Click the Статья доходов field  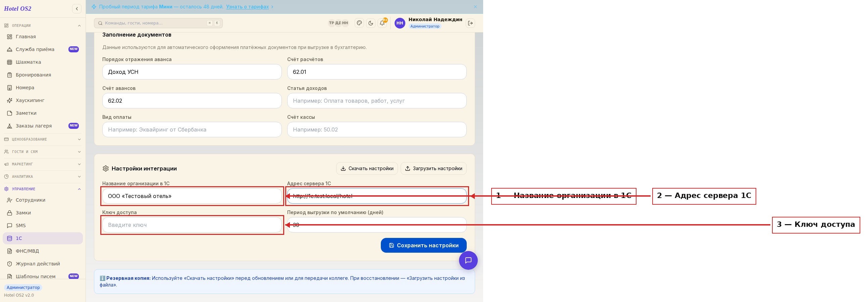pos(376,101)
